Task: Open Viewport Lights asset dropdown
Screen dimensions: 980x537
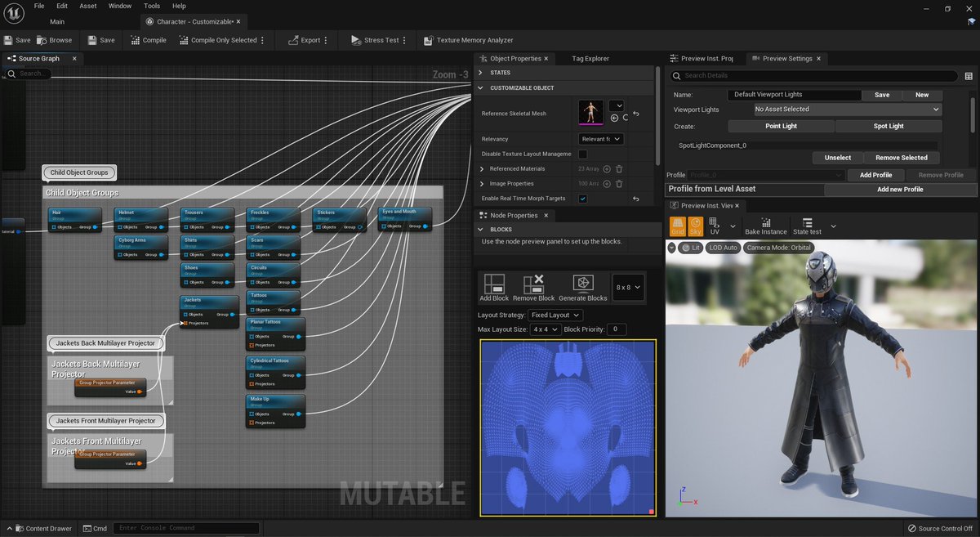Action: click(847, 109)
